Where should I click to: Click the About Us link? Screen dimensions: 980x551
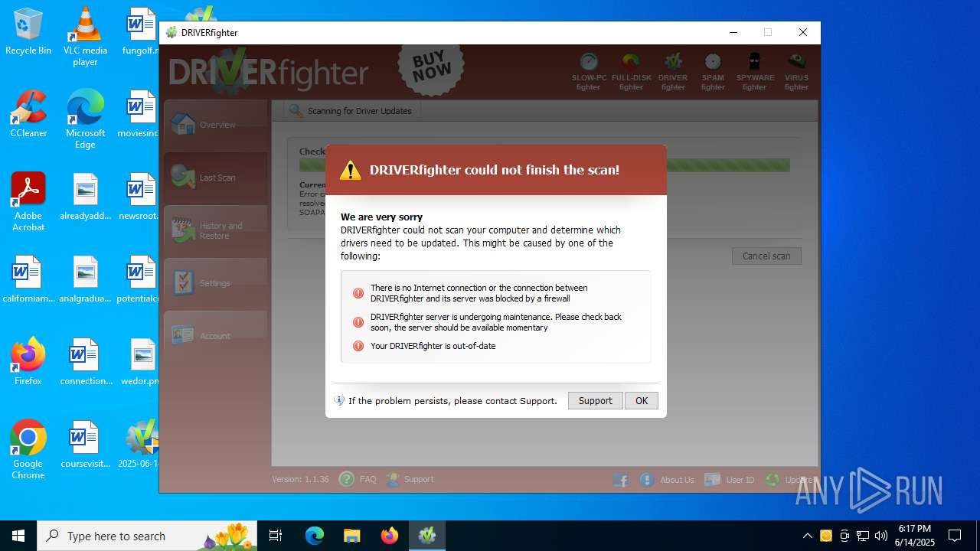tap(667, 480)
